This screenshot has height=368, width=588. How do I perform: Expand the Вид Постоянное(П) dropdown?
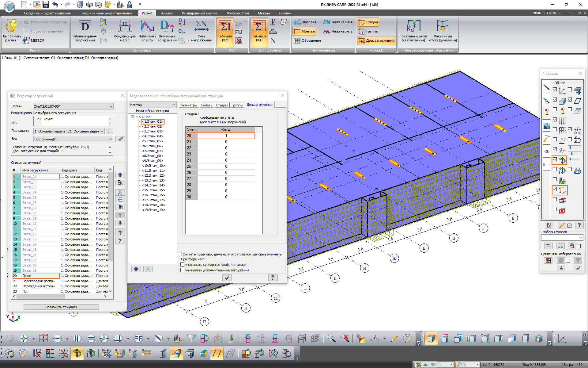pos(73,139)
